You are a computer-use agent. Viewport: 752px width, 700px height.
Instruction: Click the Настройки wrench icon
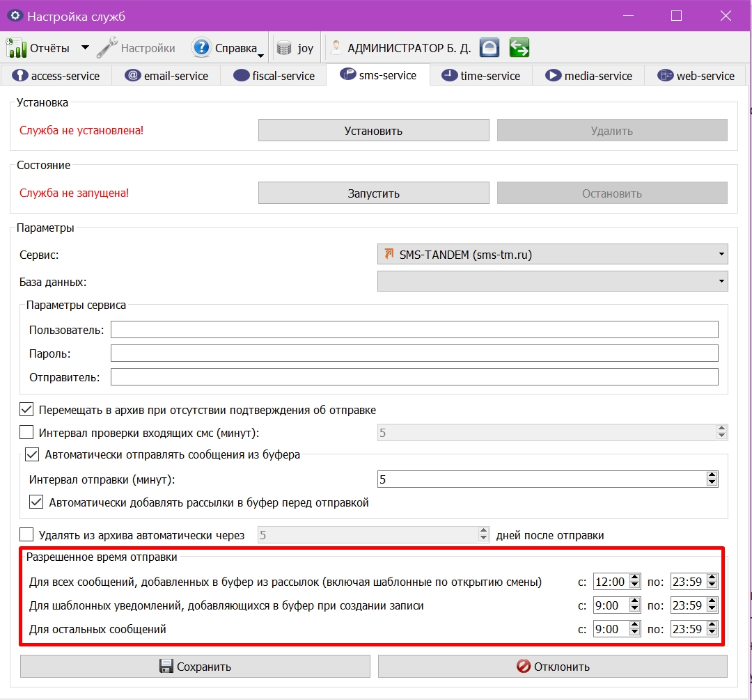click(x=107, y=48)
